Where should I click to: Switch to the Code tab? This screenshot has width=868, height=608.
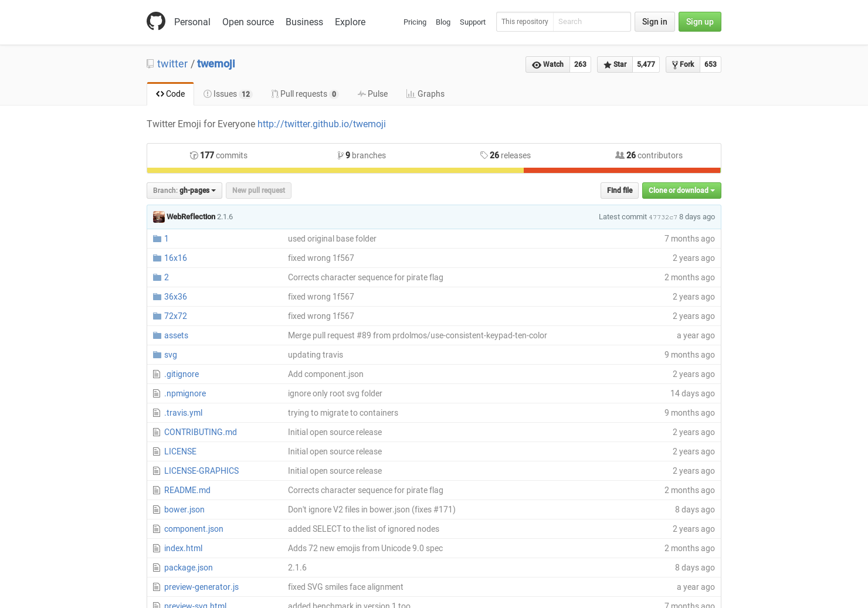170,94
